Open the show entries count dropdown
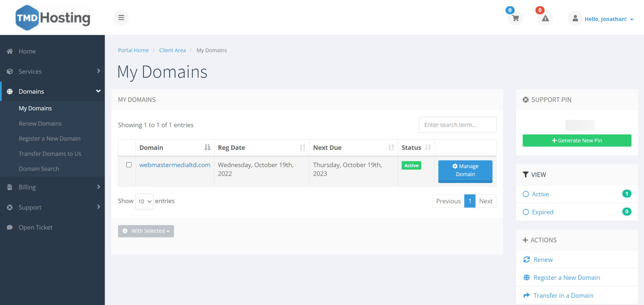Image resolution: width=644 pixels, height=305 pixels. (144, 201)
